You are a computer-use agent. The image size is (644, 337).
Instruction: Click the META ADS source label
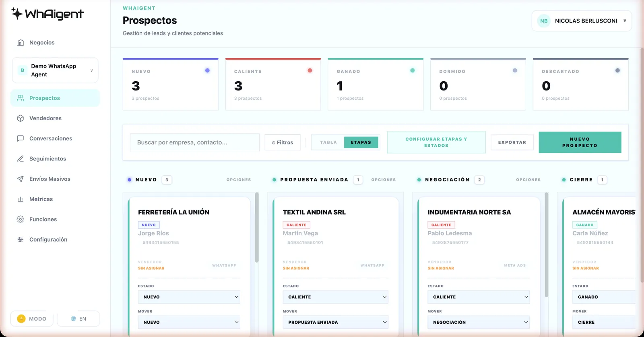515,265
